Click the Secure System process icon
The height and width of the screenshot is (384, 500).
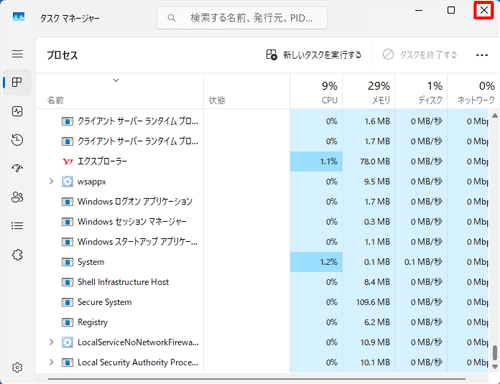[x=67, y=302]
